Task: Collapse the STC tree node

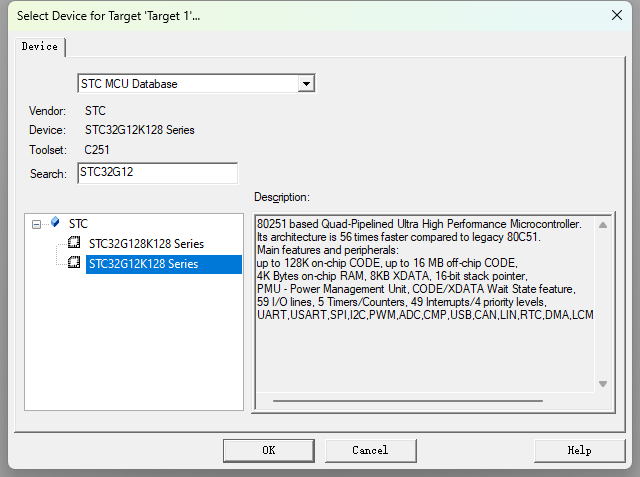Action: 36,224
